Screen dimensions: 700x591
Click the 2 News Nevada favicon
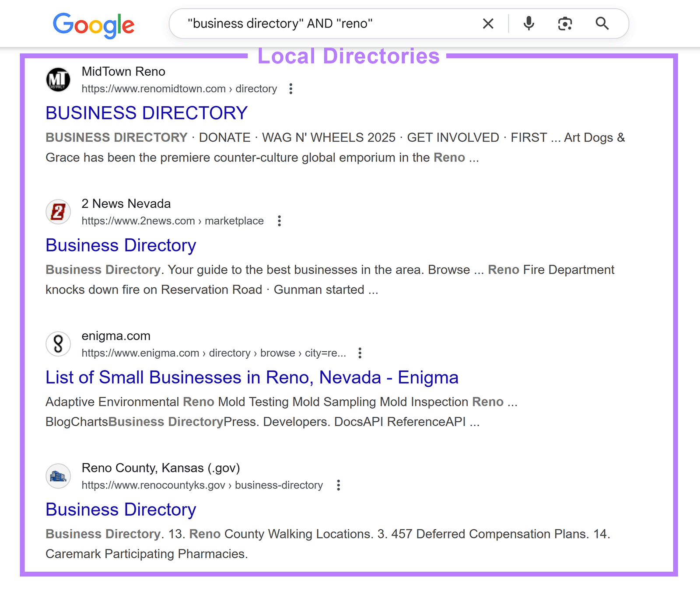coord(58,212)
